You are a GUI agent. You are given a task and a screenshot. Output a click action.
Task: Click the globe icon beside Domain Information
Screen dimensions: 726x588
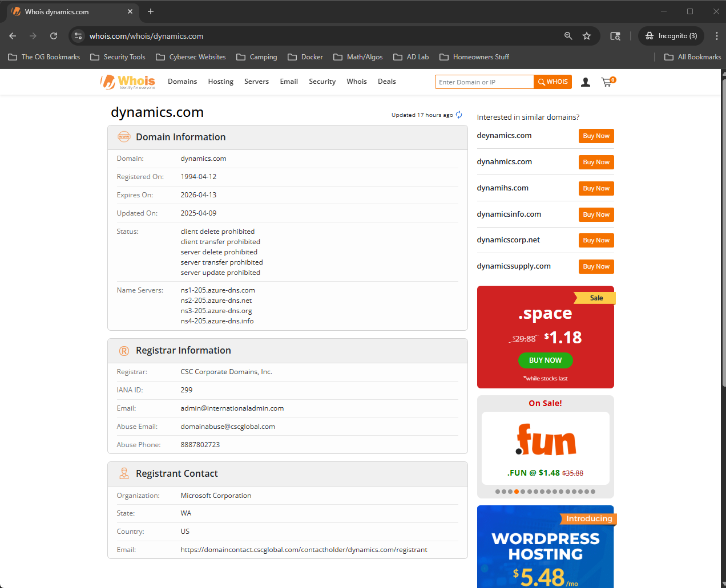coord(124,136)
